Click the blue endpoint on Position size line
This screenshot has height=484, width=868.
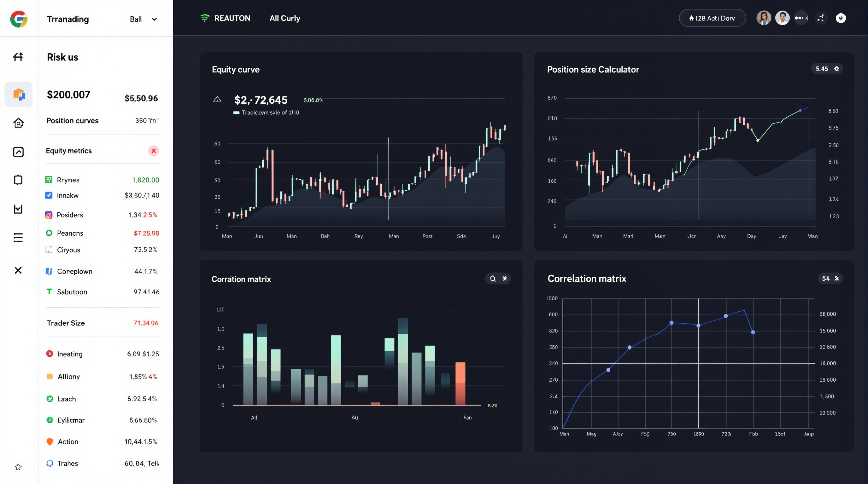[800, 110]
